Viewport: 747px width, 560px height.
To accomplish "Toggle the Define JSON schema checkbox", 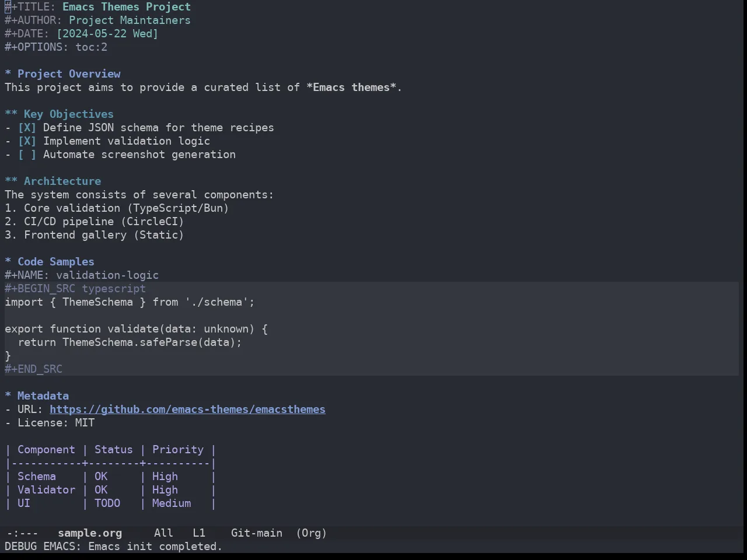I will click(27, 128).
